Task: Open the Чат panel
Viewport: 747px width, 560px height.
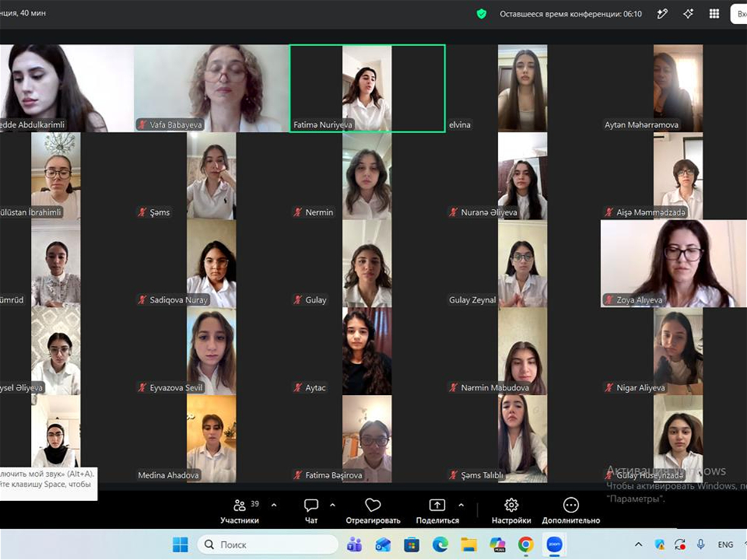Action: (311, 511)
